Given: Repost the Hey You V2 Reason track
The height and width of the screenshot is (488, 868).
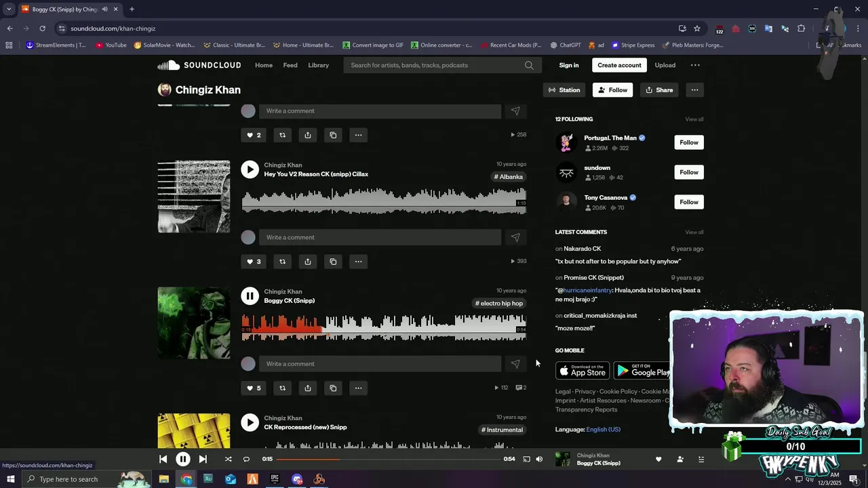Looking at the screenshot, I should click(x=282, y=262).
